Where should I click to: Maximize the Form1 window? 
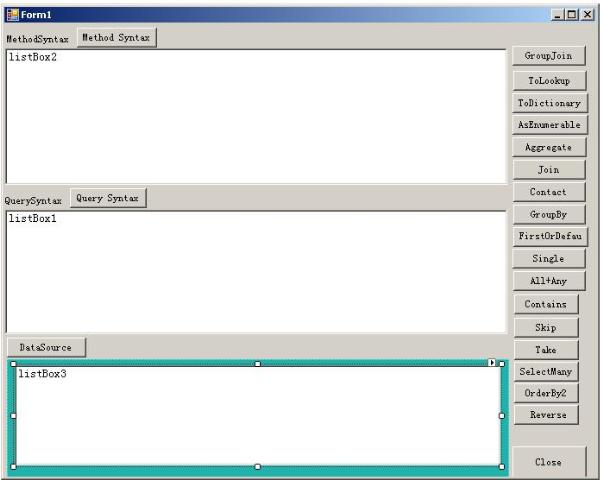tap(572, 15)
